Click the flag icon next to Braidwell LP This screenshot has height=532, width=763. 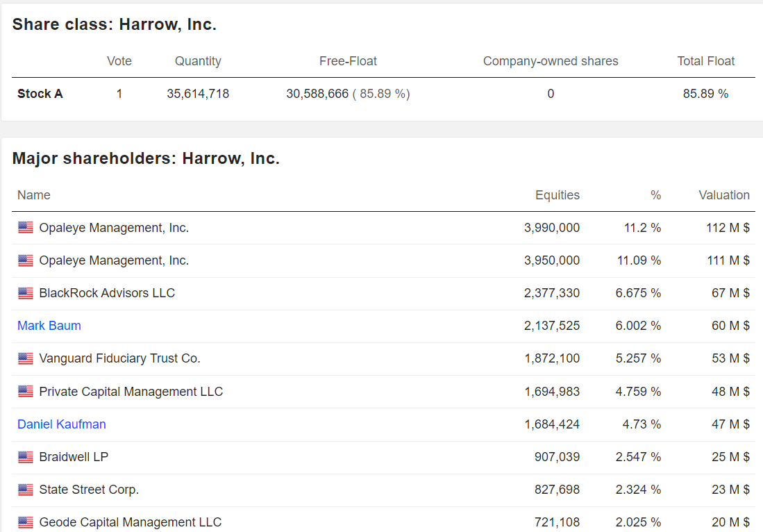pos(26,456)
